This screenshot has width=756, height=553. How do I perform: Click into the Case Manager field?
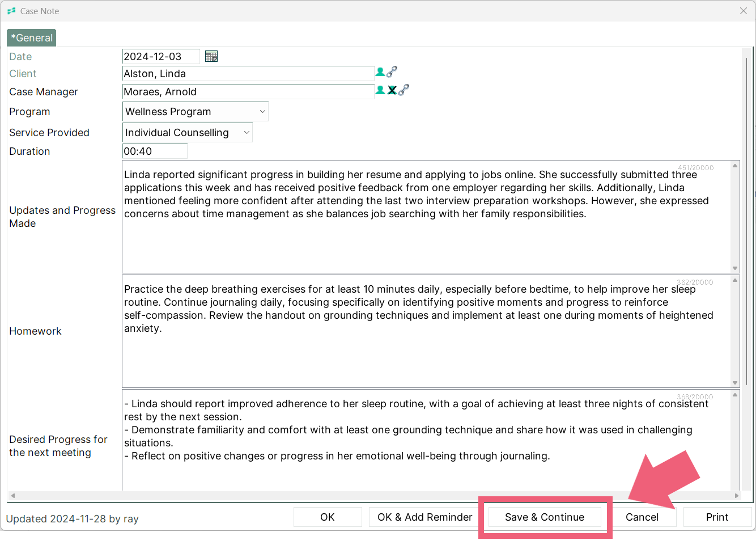tap(248, 92)
